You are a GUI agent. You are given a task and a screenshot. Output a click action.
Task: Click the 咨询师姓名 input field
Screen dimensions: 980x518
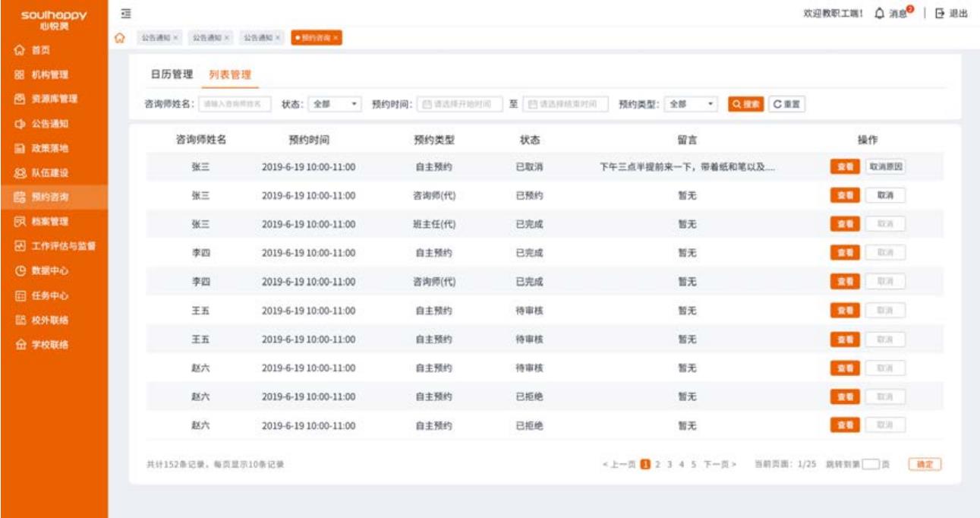point(235,104)
